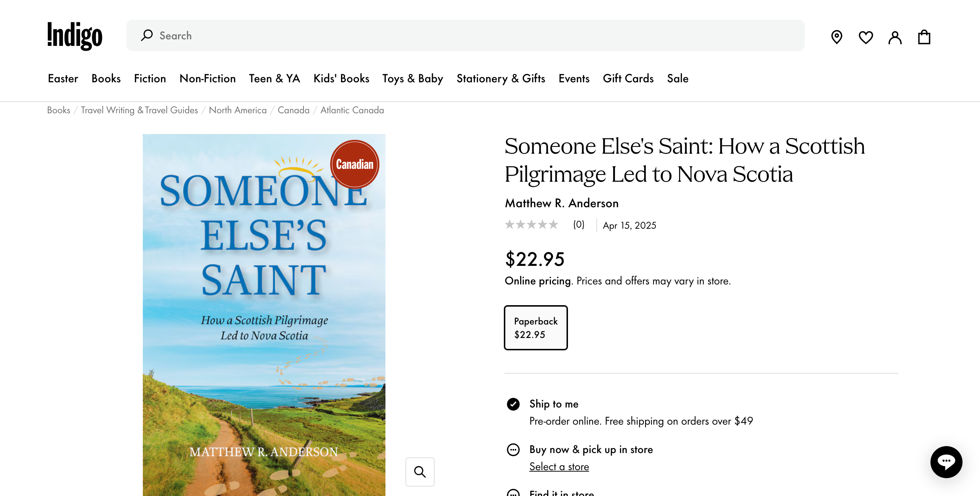Open the store locator pin icon

coord(836,37)
